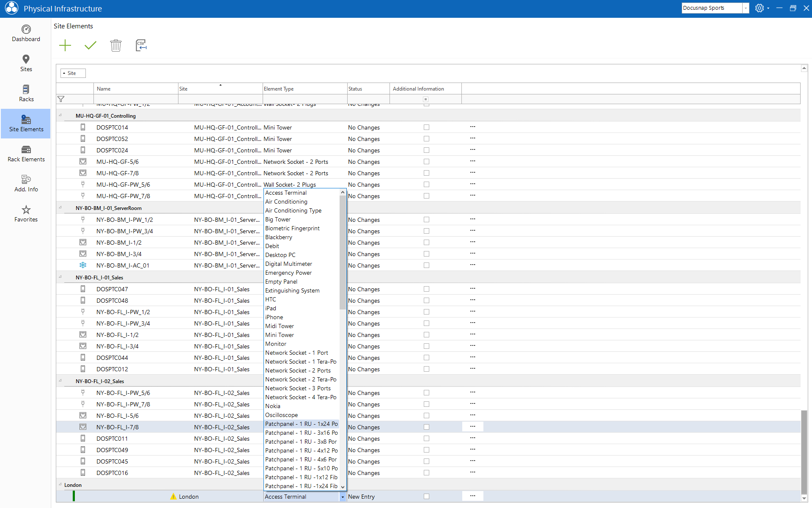Open the Favorites star in sidebar
The height and width of the screenshot is (508, 812).
pyautogui.click(x=26, y=214)
